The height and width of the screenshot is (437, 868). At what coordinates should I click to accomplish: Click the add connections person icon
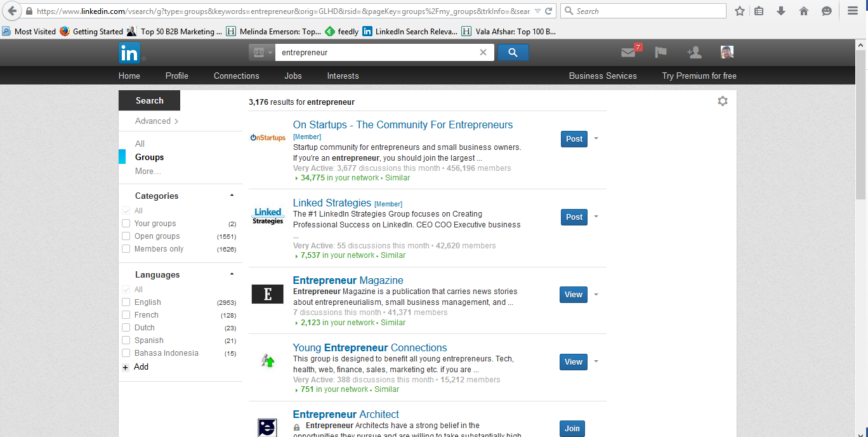694,53
